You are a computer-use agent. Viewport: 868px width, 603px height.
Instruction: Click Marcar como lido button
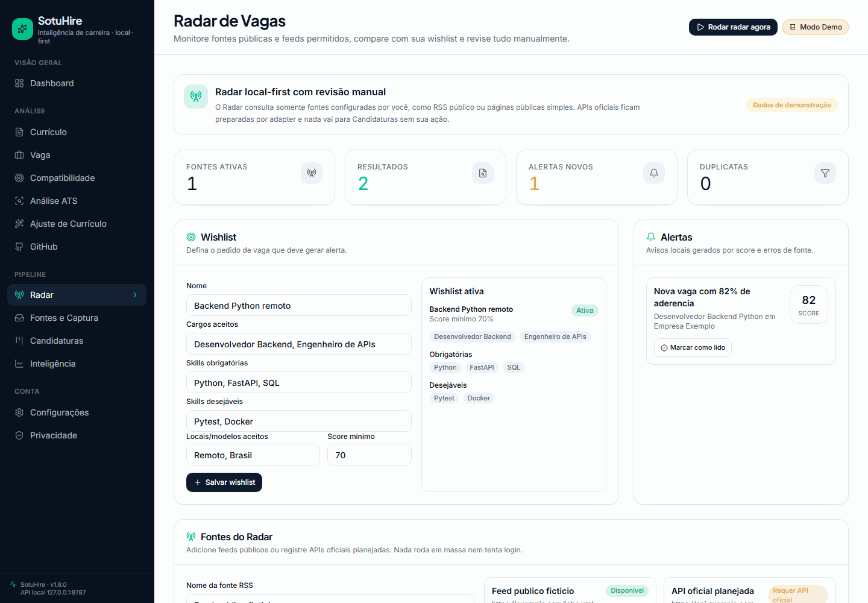click(693, 347)
